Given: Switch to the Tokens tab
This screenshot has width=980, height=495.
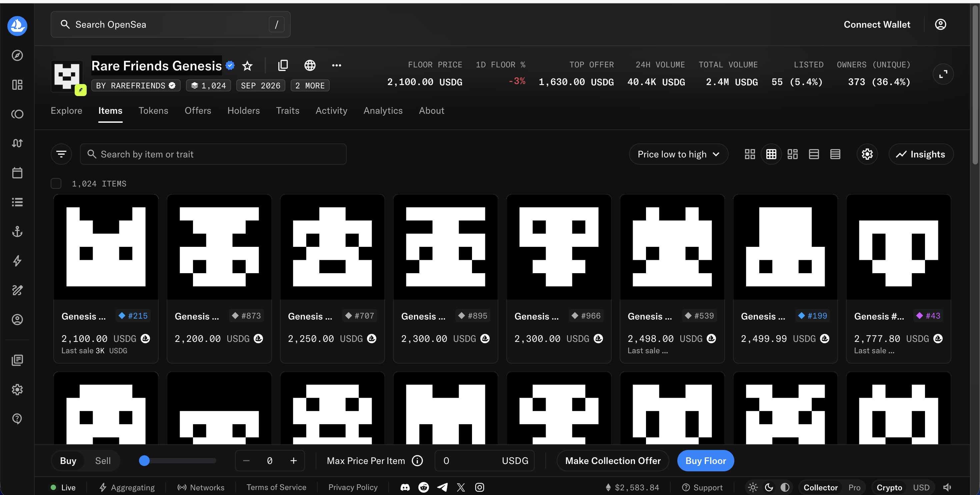Looking at the screenshot, I should coord(153,110).
